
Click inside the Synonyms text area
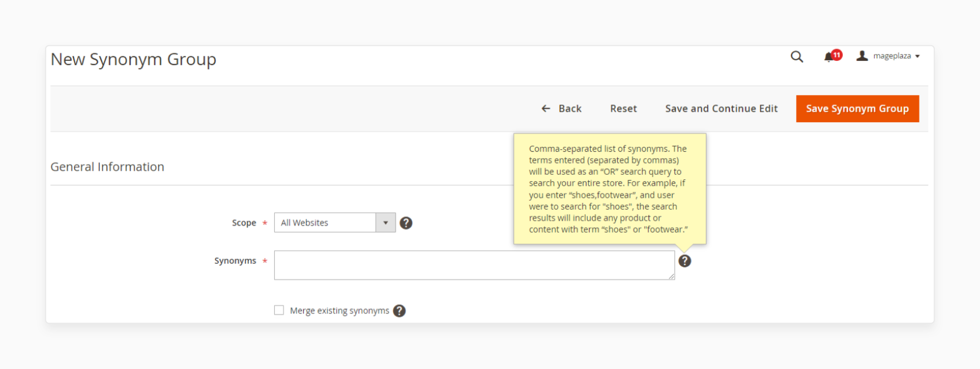click(474, 265)
